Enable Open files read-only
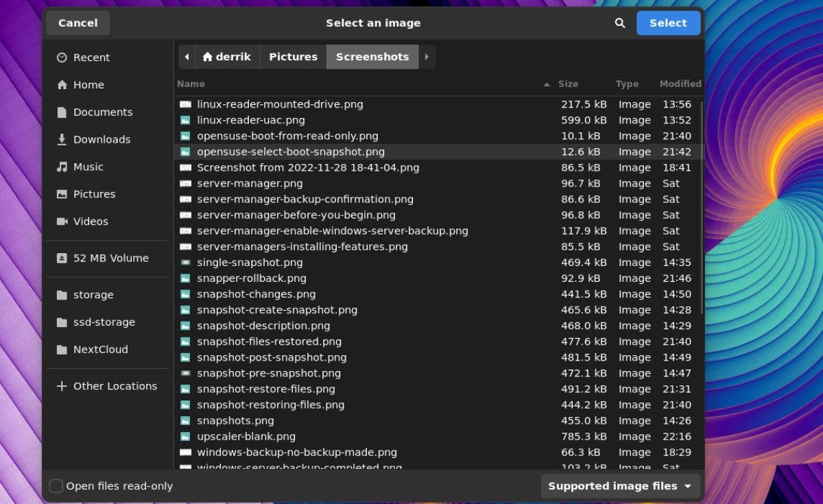The width and height of the screenshot is (823, 504). pos(56,485)
